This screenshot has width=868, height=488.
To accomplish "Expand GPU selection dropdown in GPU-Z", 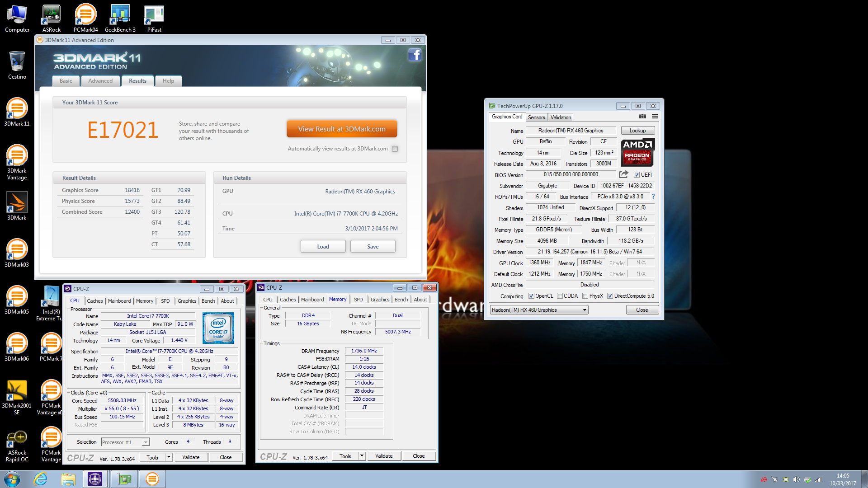I will point(585,310).
